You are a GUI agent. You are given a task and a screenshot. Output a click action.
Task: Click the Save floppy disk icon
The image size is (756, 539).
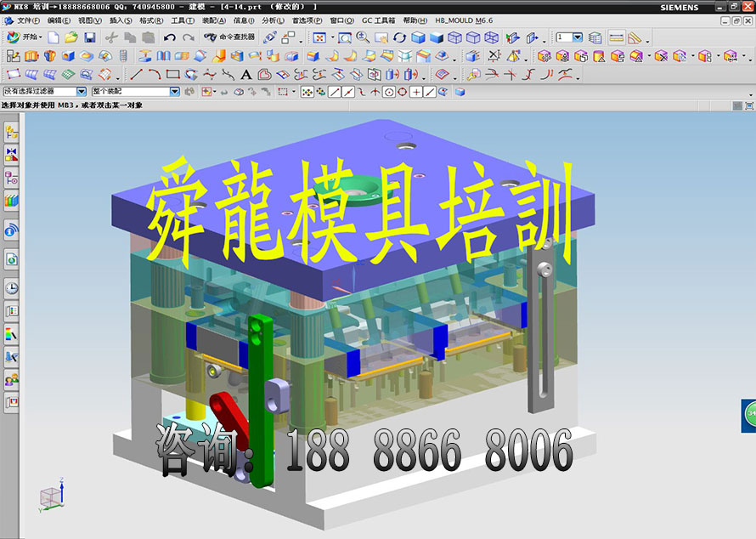pyautogui.click(x=89, y=37)
